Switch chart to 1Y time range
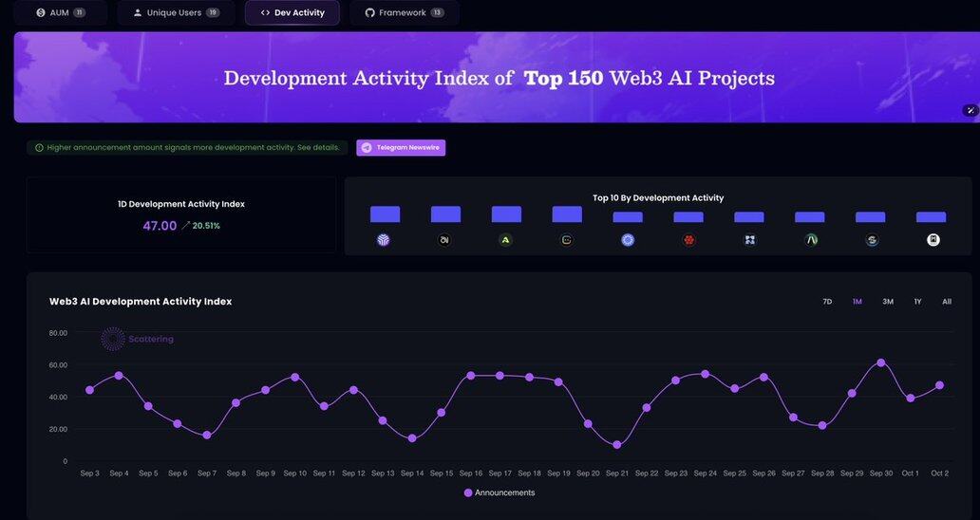The width and height of the screenshot is (980, 520). click(917, 302)
